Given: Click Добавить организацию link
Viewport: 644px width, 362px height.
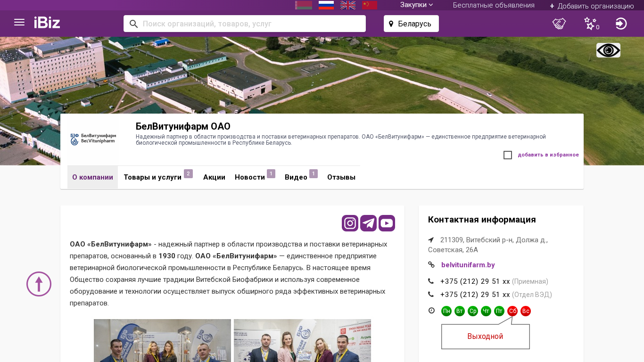Looking at the screenshot, I should tap(592, 6).
